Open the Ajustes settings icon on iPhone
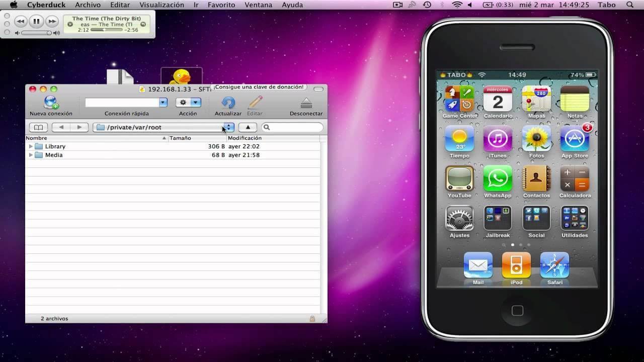Screen dimensions: 644x362 [459, 218]
